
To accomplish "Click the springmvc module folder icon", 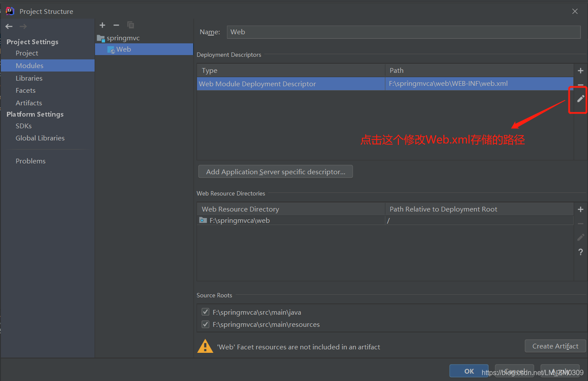I will click(101, 38).
